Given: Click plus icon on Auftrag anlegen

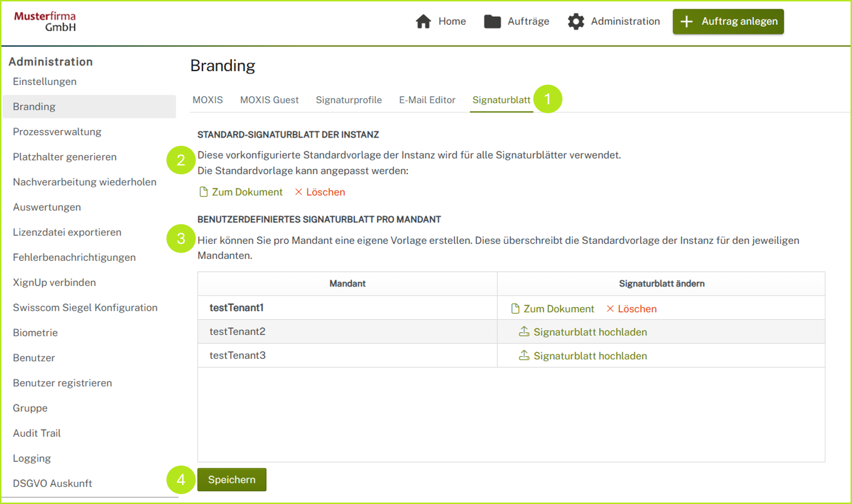Looking at the screenshot, I should 686,21.
